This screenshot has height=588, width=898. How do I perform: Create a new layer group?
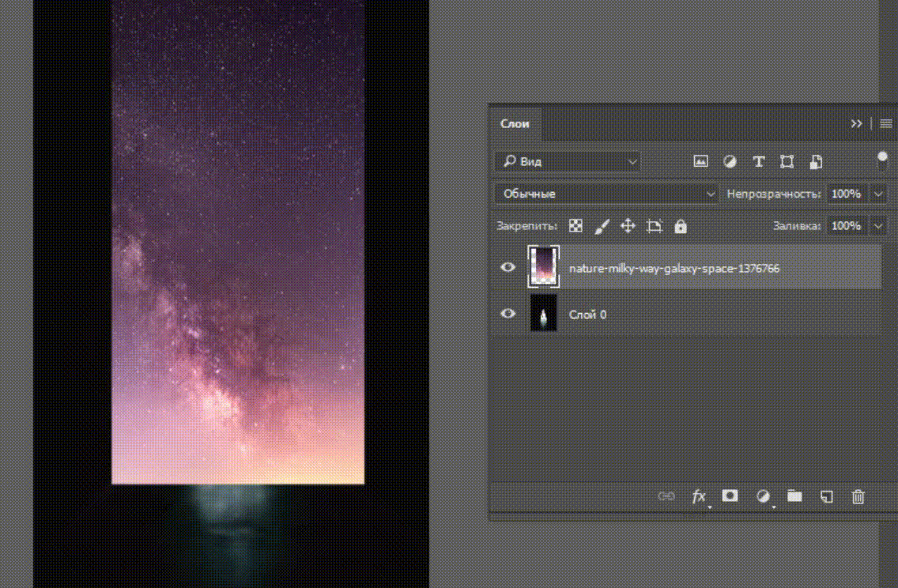pos(794,496)
